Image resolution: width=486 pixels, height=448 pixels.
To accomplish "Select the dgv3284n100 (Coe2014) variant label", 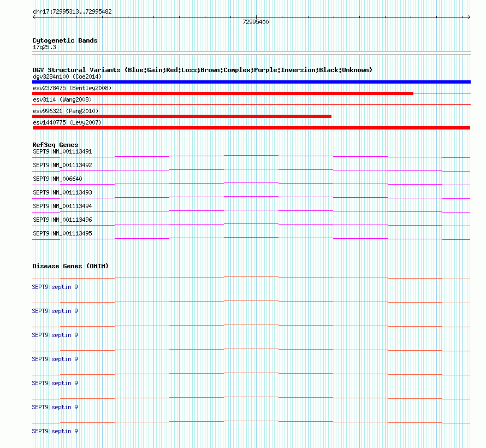I will coord(67,76).
